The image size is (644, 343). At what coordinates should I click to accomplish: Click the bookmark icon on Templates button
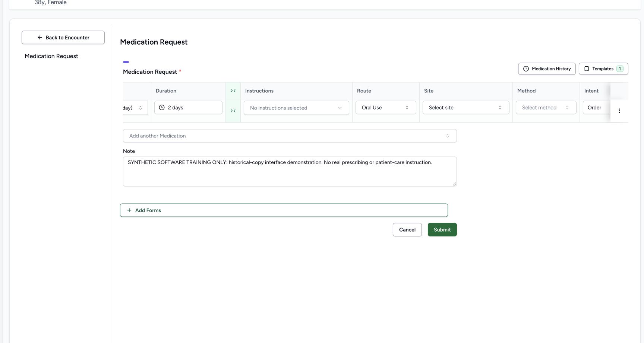586,69
